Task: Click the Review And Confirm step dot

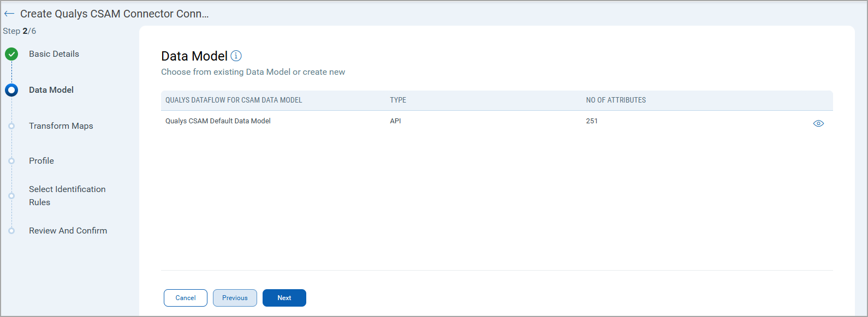Action: [11, 231]
